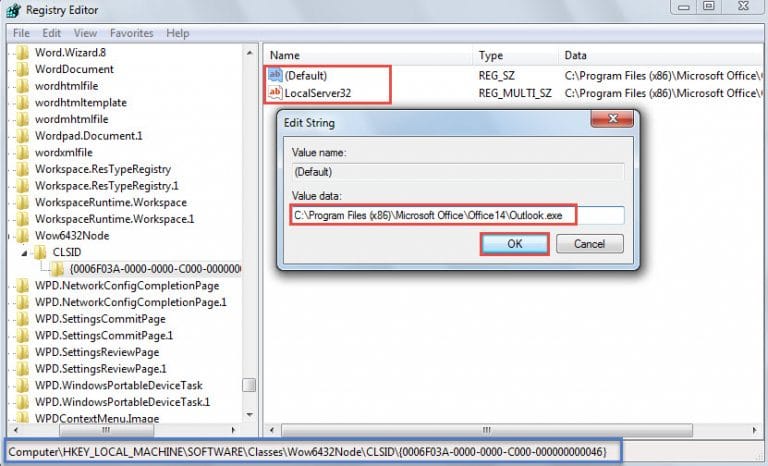
Task: Click the Registry Editor title bar icon
Action: click(x=14, y=10)
